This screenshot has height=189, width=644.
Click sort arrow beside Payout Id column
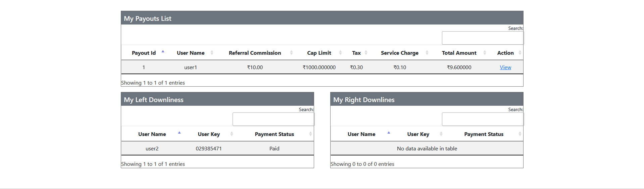click(x=163, y=52)
